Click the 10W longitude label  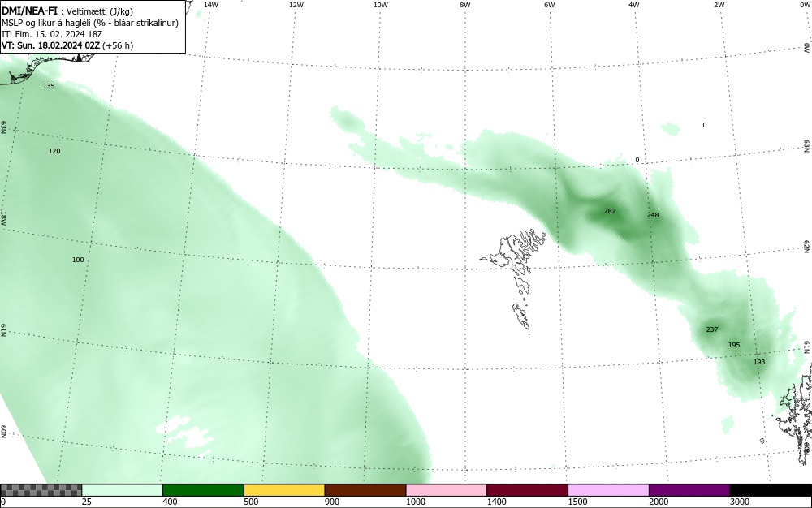[381, 5]
